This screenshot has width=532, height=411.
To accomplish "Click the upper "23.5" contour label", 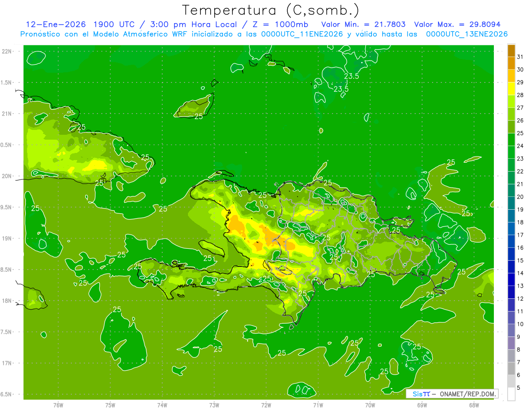I will pos(352,76).
